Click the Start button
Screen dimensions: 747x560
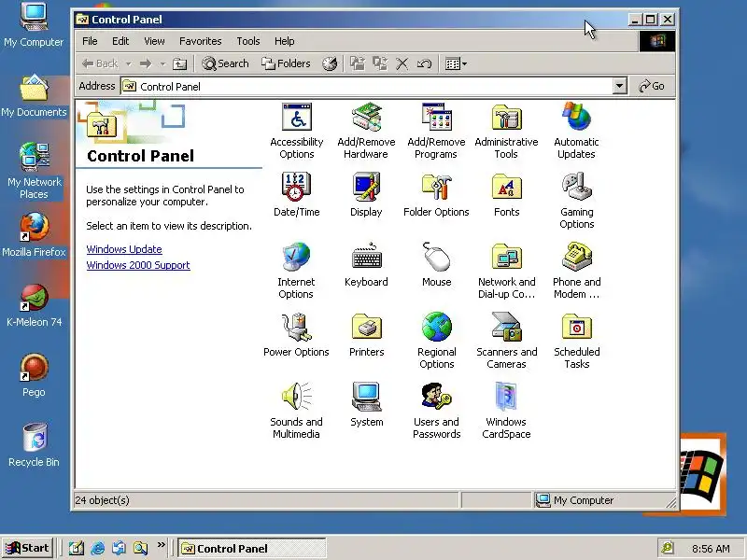[28, 548]
